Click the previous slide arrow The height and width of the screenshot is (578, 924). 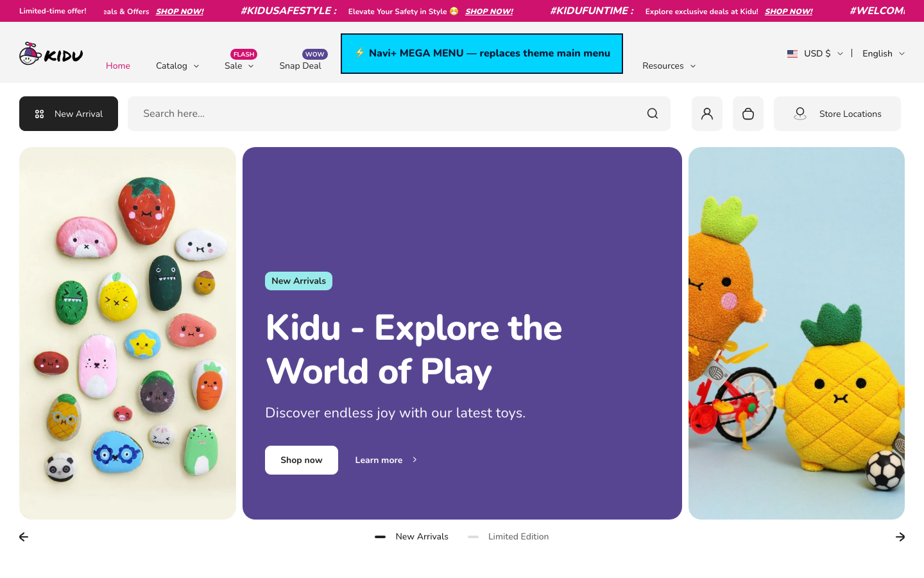pos(24,537)
